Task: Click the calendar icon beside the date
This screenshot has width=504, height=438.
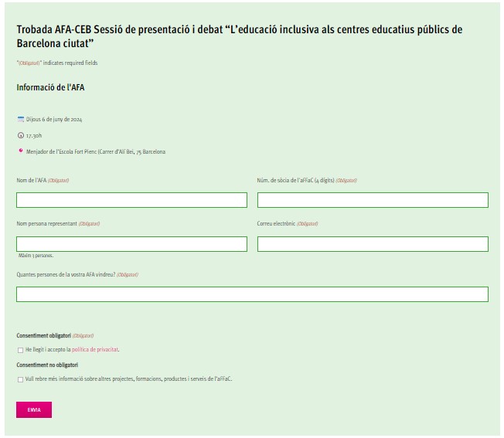Action: tap(21, 119)
